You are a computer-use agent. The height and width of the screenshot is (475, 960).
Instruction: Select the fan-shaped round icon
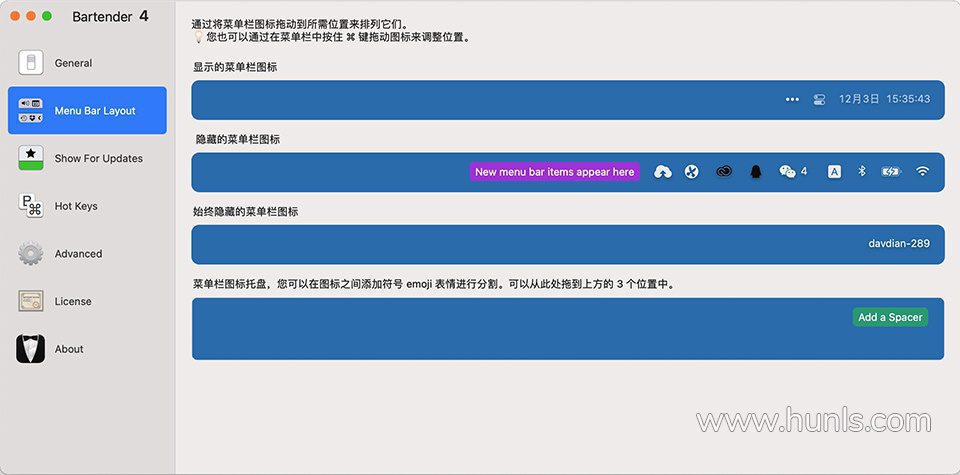click(692, 172)
